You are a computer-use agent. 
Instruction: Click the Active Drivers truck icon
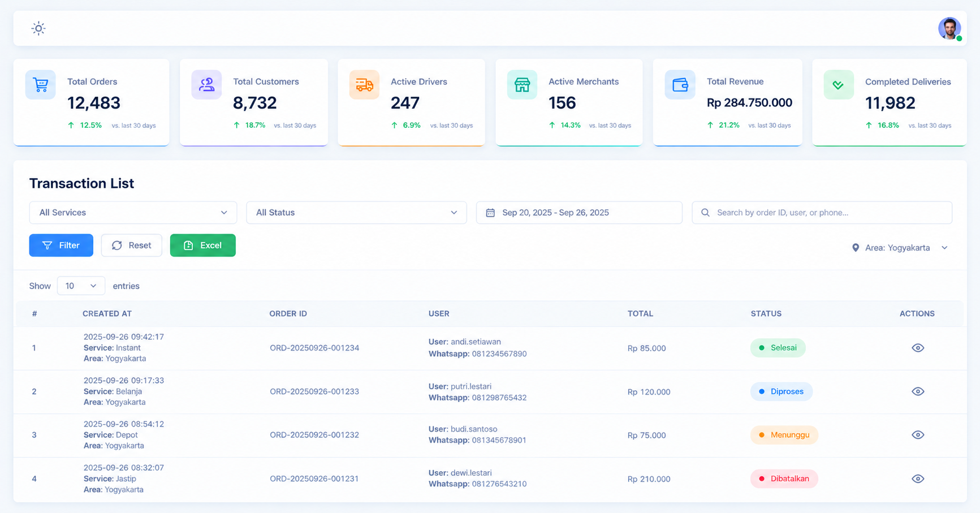tap(364, 85)
